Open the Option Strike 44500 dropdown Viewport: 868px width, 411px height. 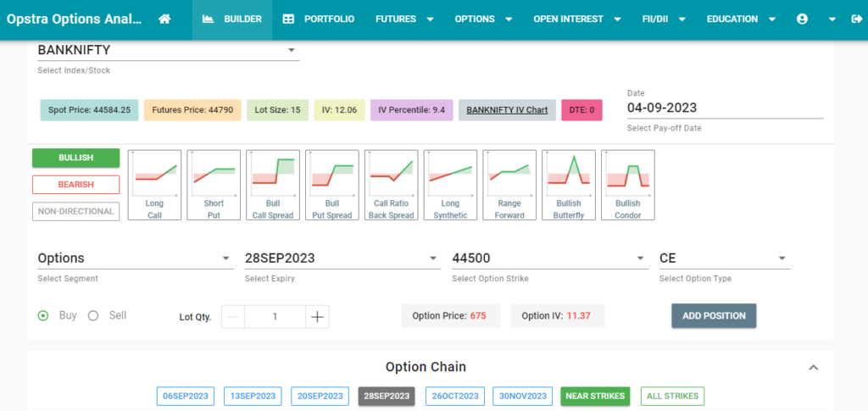[x=549, y=258]
